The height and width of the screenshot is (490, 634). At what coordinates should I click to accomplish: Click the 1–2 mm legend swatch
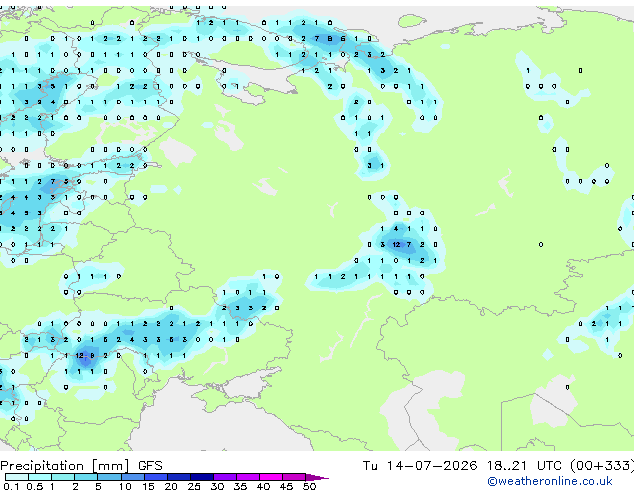63,477
